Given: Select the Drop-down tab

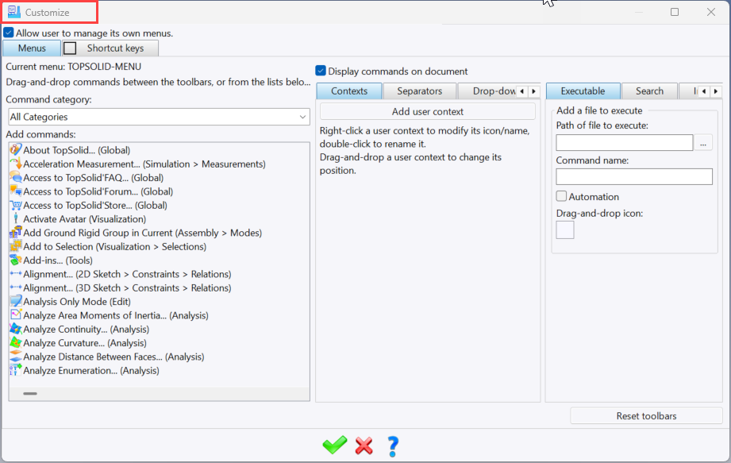Looking at the screenshot, I should point(488,91).
